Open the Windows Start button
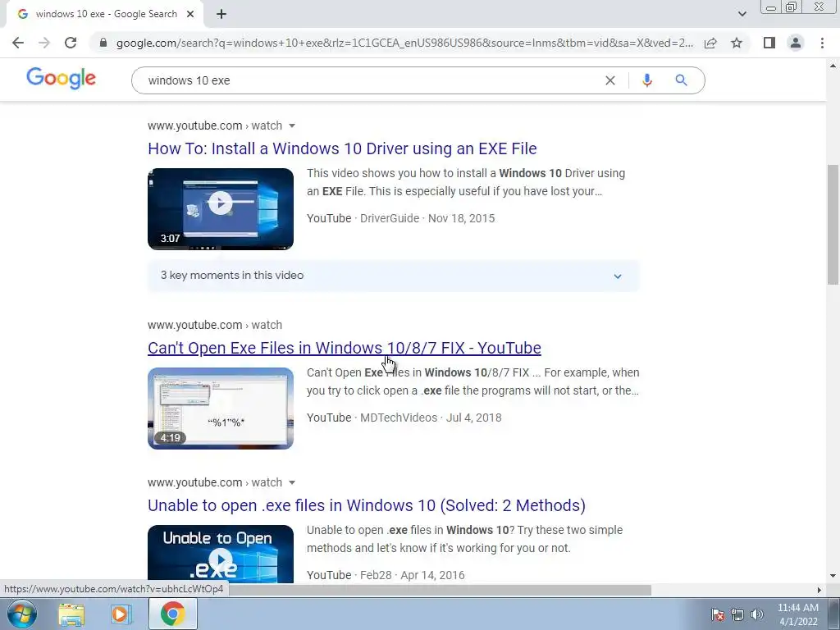Image resolution: width=840 pixels, height=630 pixels. click(22, 614)
